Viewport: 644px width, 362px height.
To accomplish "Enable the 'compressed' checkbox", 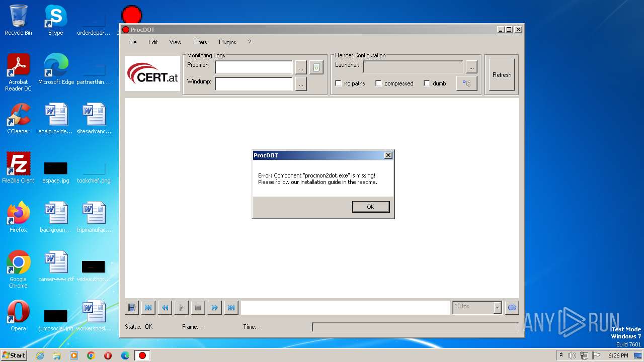I will [379, 83].
